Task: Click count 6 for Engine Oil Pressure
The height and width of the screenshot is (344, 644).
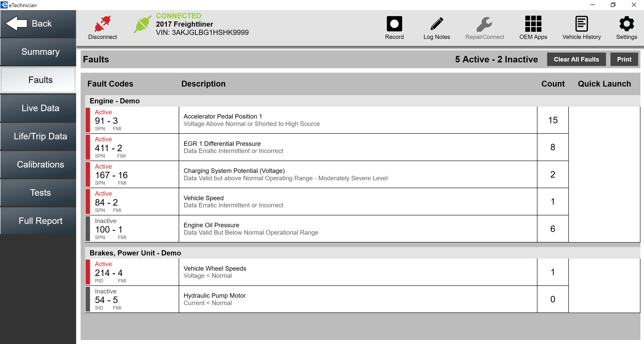Action: pos(553,229)
